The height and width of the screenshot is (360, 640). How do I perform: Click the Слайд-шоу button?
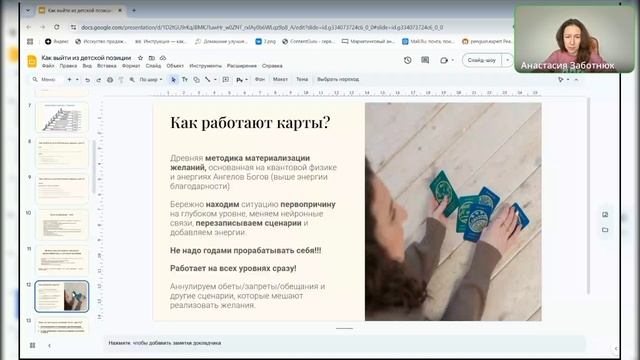482,60
